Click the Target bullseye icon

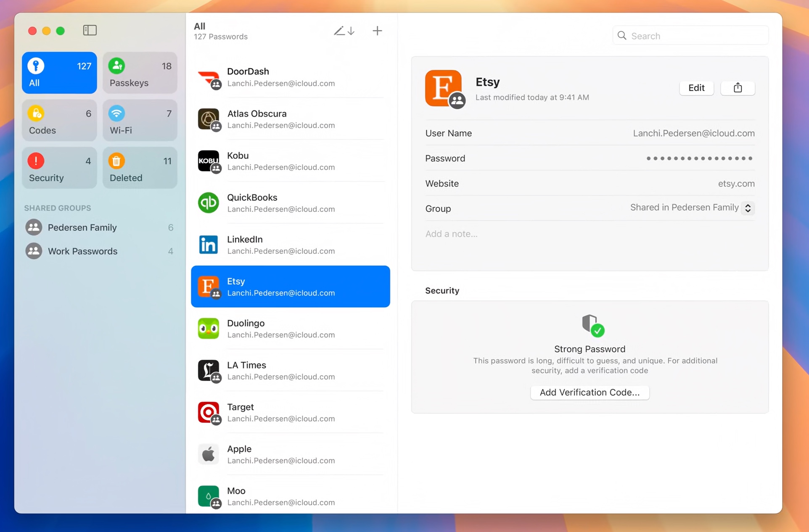click(209, 413)
